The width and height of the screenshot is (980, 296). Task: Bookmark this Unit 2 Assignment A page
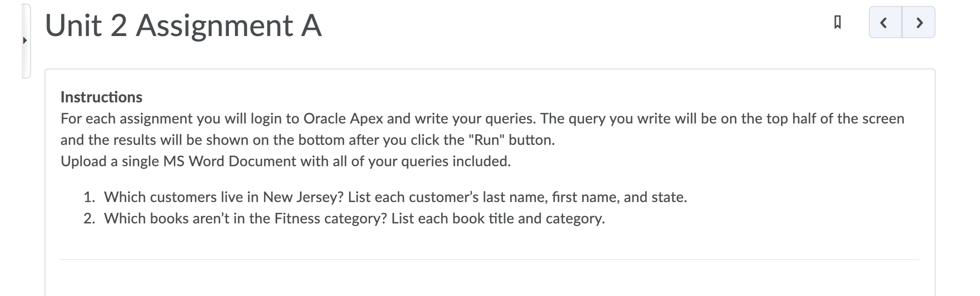[x=837, y=22]
